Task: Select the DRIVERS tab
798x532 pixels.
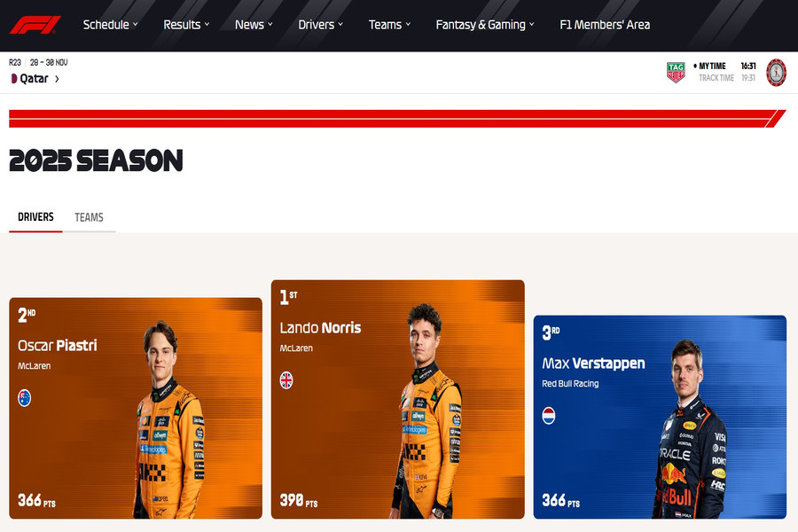Action: point(35,217)
